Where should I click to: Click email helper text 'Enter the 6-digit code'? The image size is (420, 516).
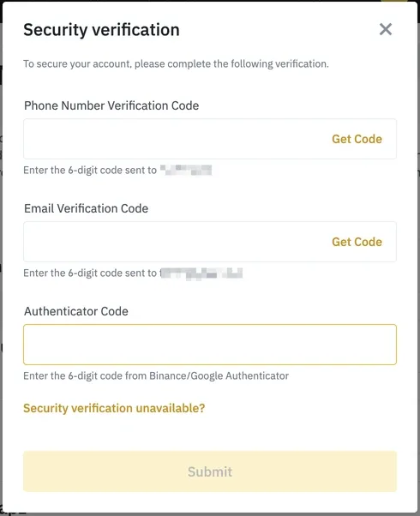pyautogui.click(x=90, y=273)
